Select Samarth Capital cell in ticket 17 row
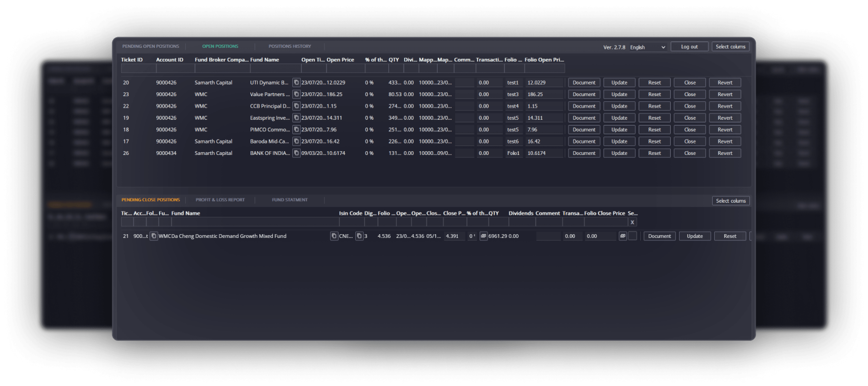This screenshot has height=386, width=868. tap(213, 141)
